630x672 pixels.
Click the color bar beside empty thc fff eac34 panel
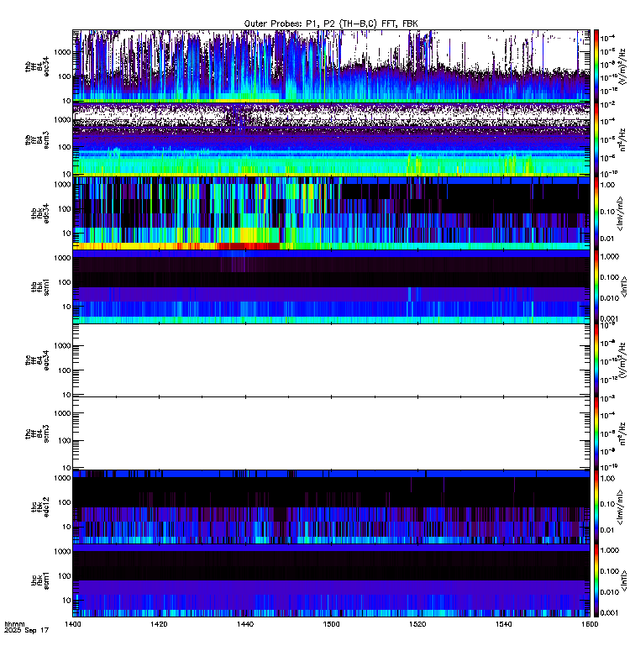[x=596, y=360]
